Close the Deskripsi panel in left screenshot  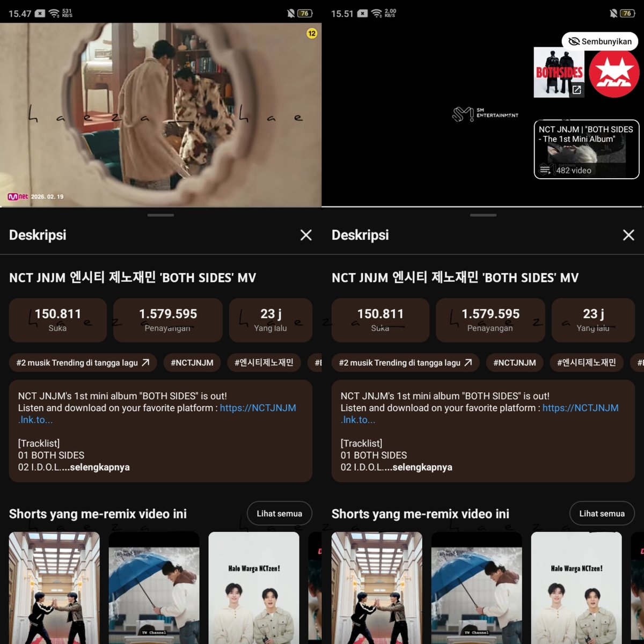(x=306, y=235)
